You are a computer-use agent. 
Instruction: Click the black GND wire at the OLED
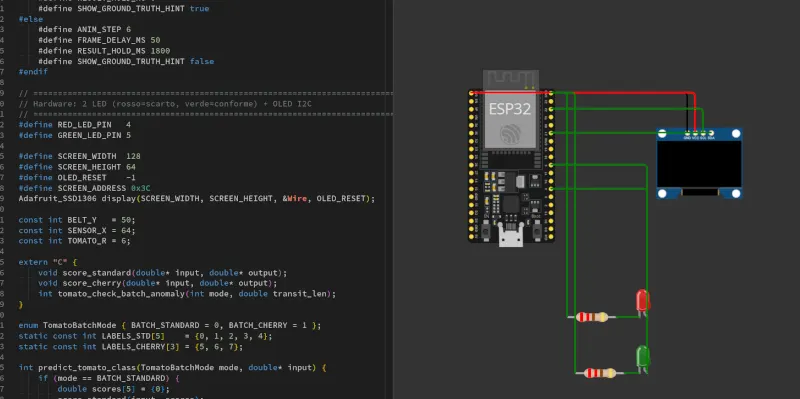[687, 113]
